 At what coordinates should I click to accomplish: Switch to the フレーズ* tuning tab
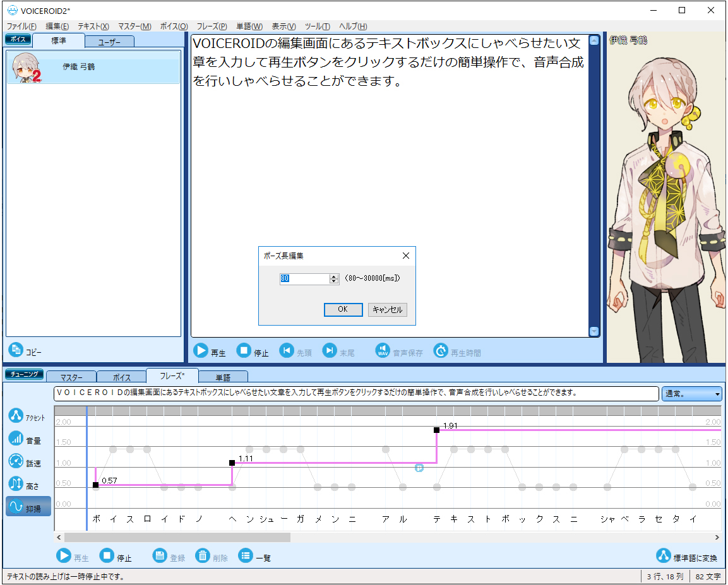pyautogui.click(x=172, y=375)
